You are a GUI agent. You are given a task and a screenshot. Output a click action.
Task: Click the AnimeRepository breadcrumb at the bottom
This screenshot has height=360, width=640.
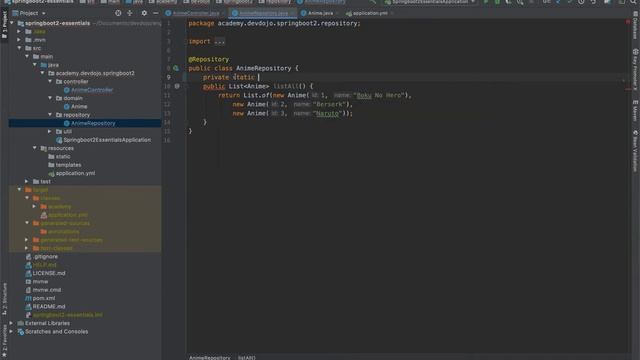tap(209, 358)
